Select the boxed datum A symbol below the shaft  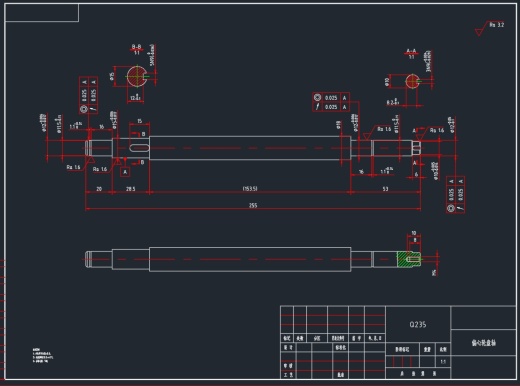pos(125,172)
